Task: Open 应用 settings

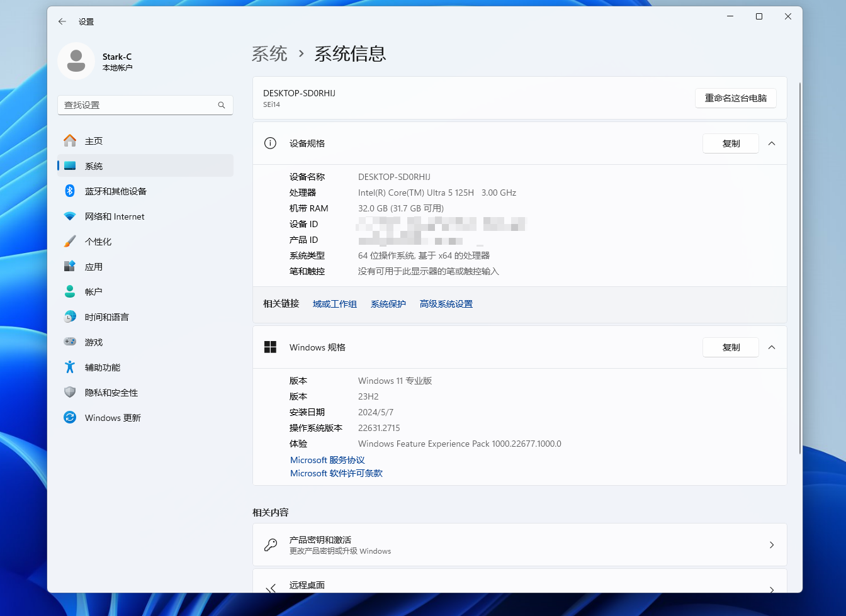Action: click(145, 267)
